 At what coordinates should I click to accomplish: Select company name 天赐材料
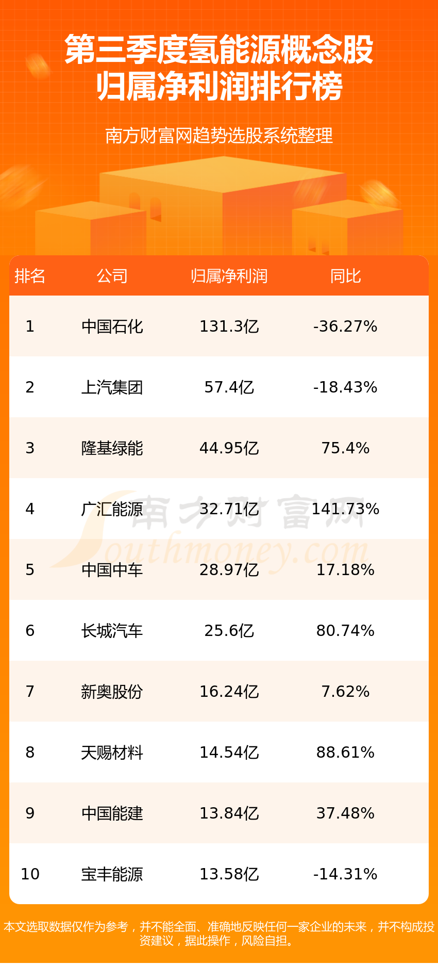click(x=112, y=753)
